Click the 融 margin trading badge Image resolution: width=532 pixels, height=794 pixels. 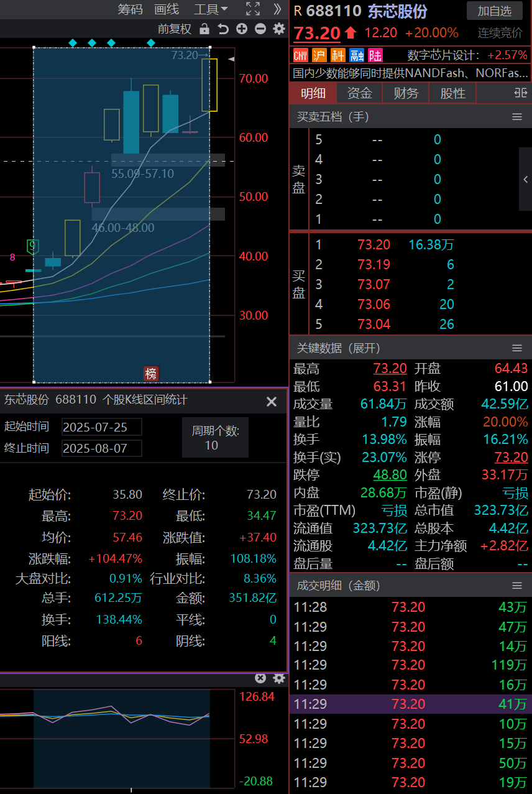pos(357,55)
